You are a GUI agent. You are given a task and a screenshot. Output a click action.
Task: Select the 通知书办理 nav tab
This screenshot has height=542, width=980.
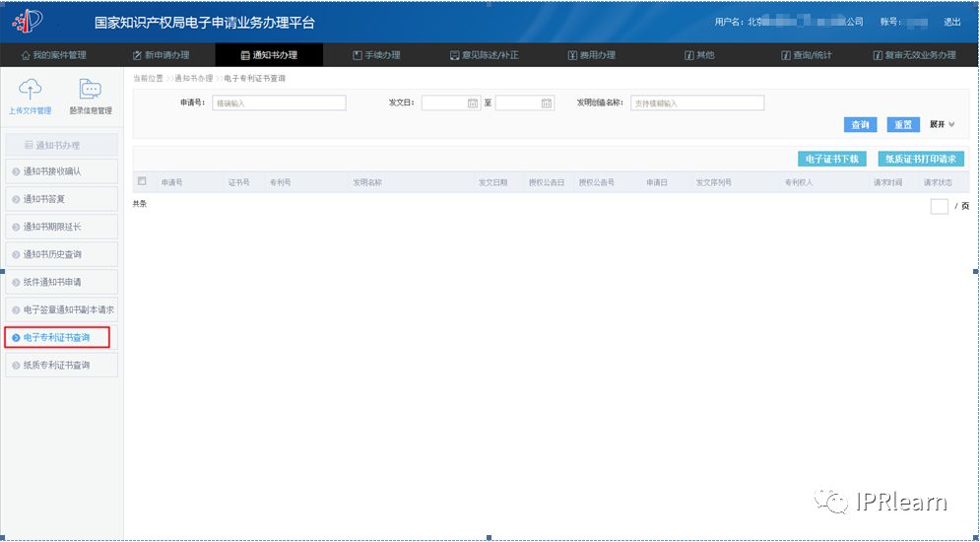[269, 55]
